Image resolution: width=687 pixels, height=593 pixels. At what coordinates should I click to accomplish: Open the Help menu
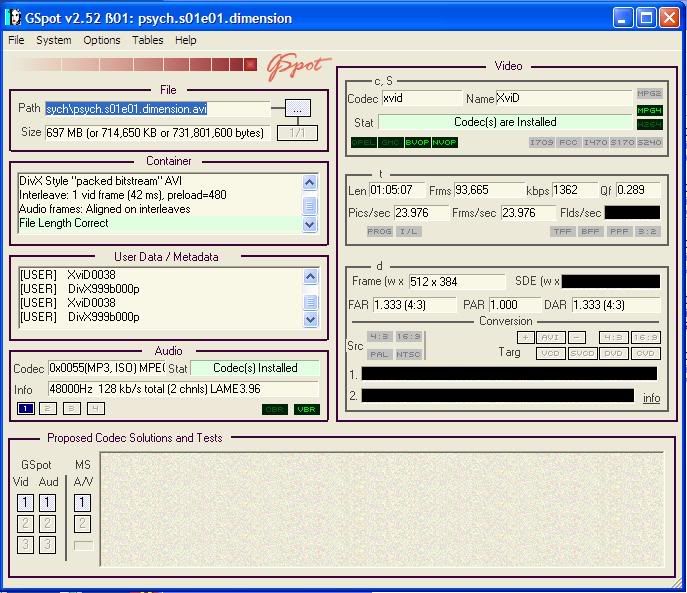pos(186,40)
